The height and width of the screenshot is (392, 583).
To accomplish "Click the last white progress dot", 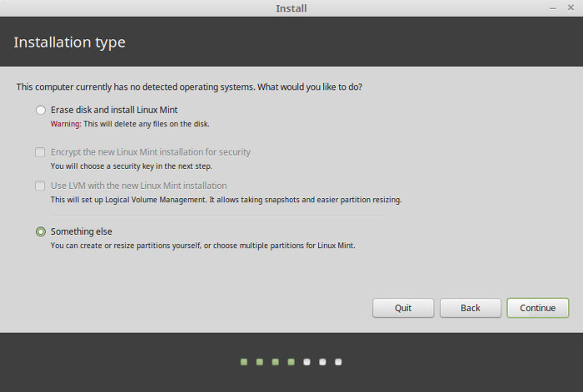I will pyautogui.click(x=338, y=362).
